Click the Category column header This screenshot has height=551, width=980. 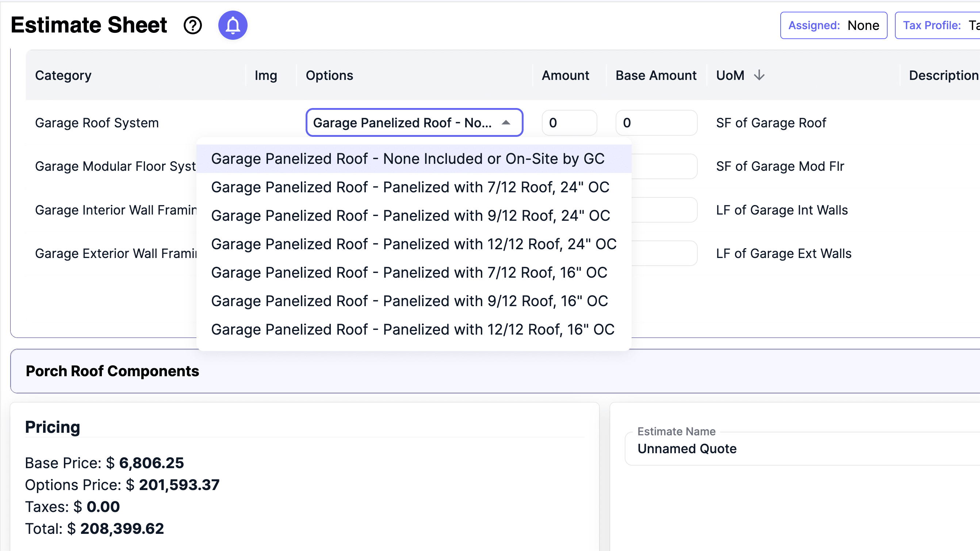(63, 75)
